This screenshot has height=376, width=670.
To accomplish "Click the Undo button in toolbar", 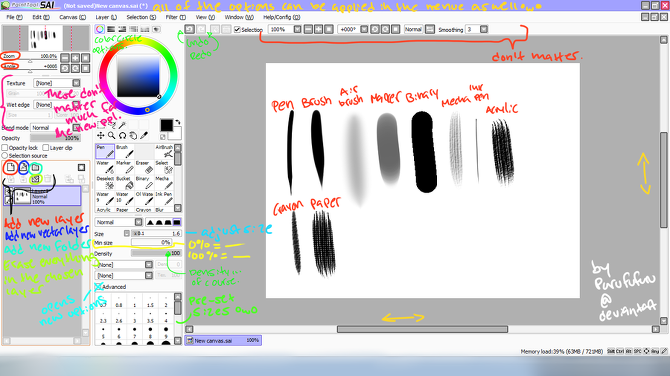I will pyautogui.click(x=190, y=29).
